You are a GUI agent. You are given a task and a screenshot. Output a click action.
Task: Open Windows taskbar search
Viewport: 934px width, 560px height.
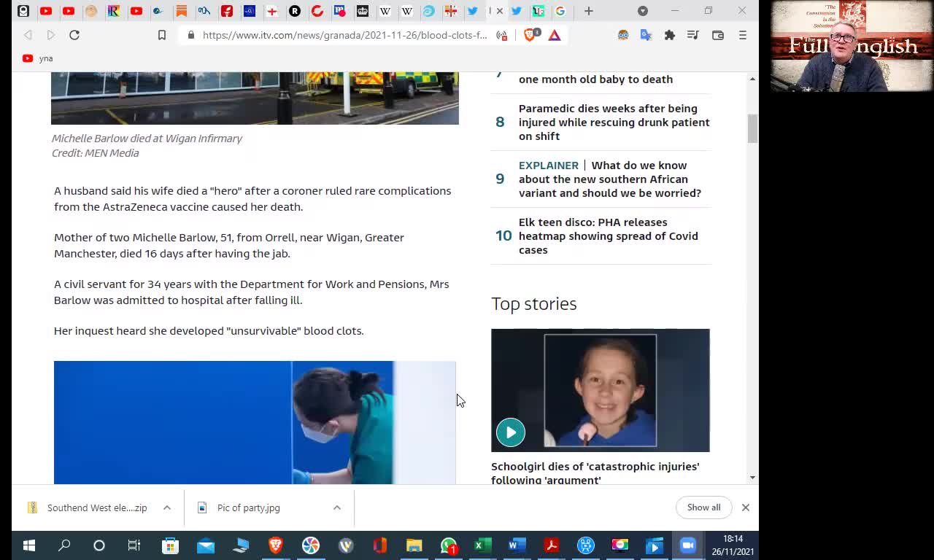[x=64, y=545]
